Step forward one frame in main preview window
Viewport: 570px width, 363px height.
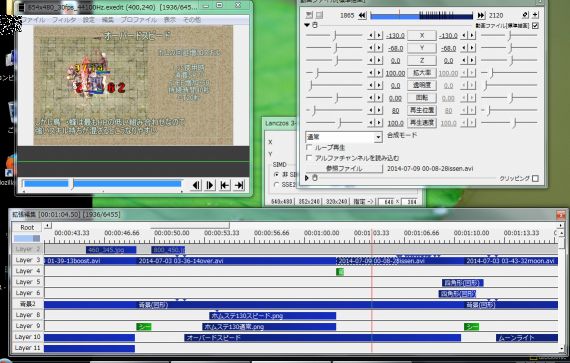pos(210,185)
